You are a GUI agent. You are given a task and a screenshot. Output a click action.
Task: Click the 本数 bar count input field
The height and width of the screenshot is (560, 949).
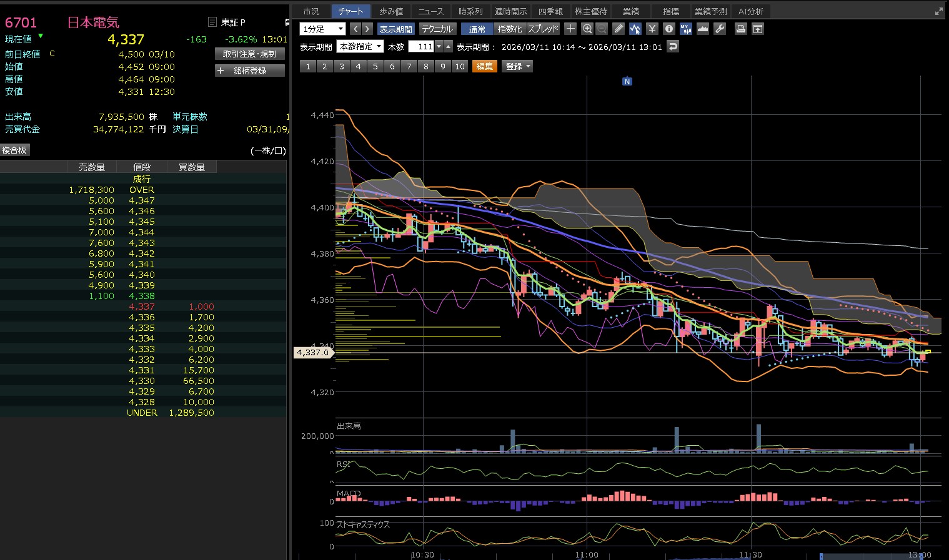[x=421, y=47]
